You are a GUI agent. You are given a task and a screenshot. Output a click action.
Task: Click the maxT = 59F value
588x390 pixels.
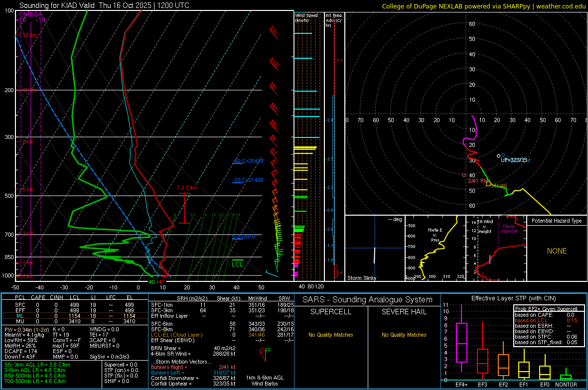[x=66, y=346]
